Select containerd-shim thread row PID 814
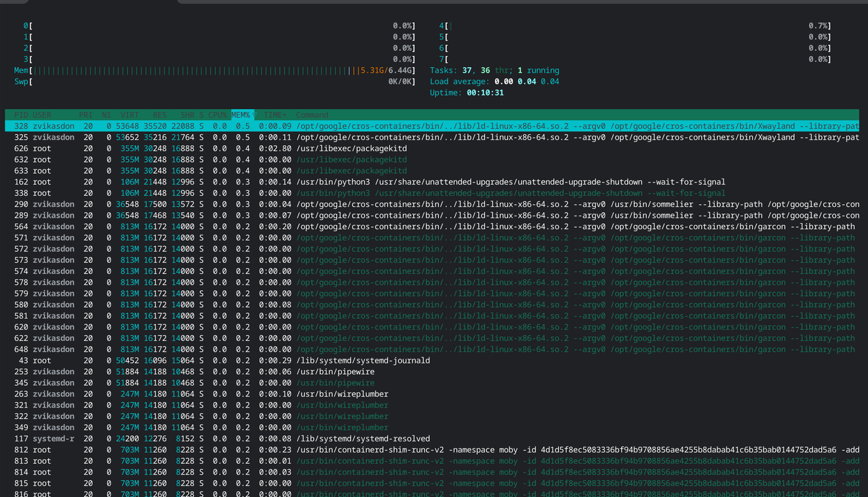 point(432,472)
